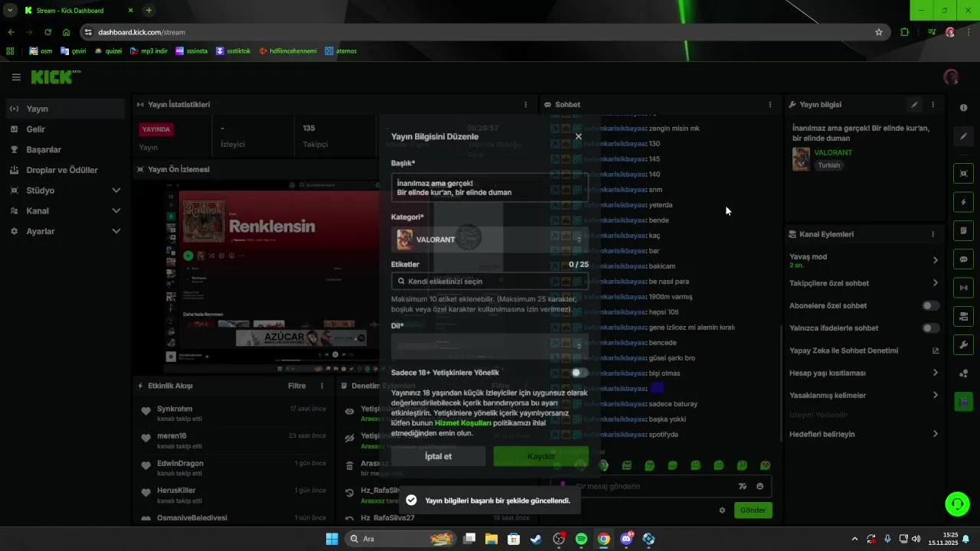The height and width of the screenshot is (551, 980).
Task: Edit stream info with pencil icon
Action: pyautogui.click(x=914, y=105)
